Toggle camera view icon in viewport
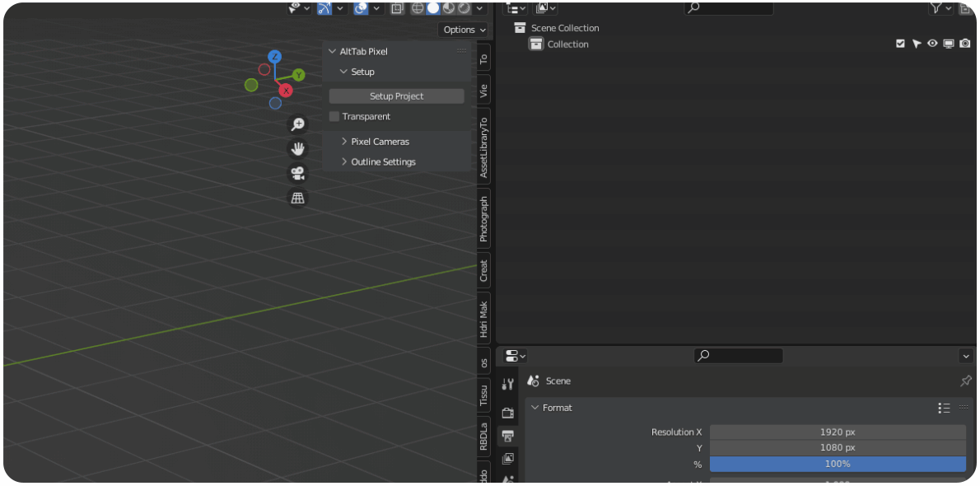980x486 pixels. coord(298,173)
